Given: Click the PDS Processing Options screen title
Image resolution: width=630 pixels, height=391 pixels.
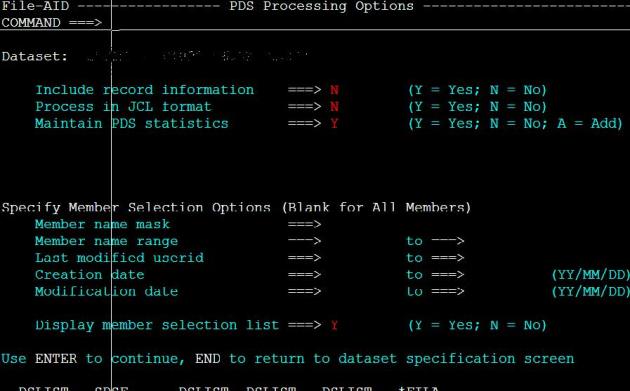Looking at the screenshot, I should pyautogui.click(x=321, y=6).
